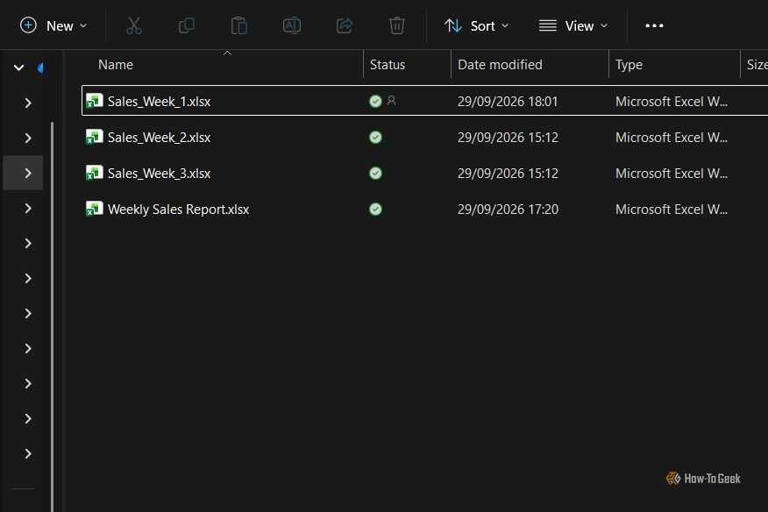This screenshot has width=768, height=512.
Task: Click the date 29/09/2026 17:20
Action: coord(507,209)
